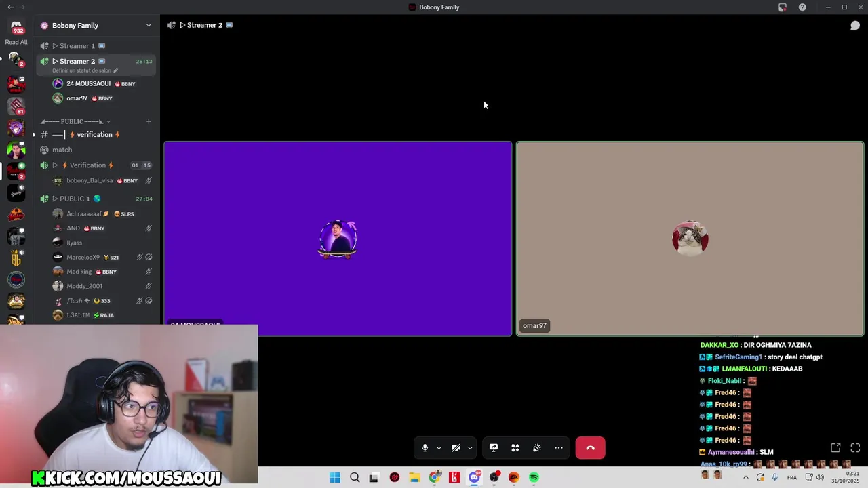
Task: Click Read All under home icon
Action: [16, 42]
